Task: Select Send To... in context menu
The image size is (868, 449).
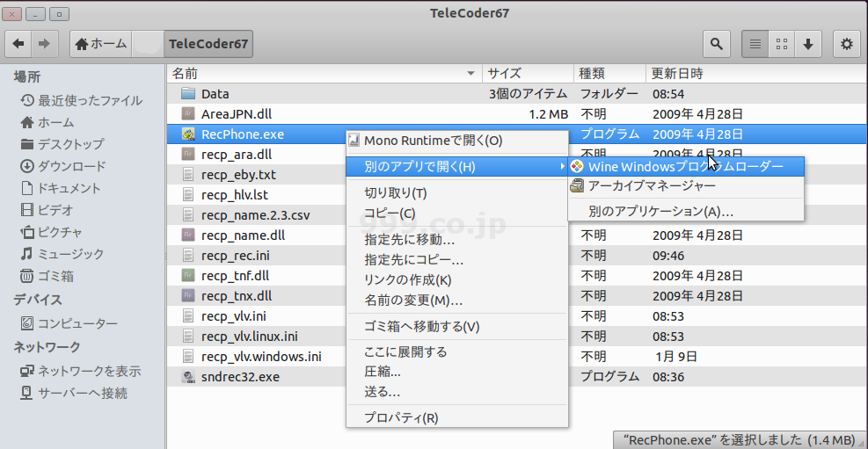Action: pos(457,392)
